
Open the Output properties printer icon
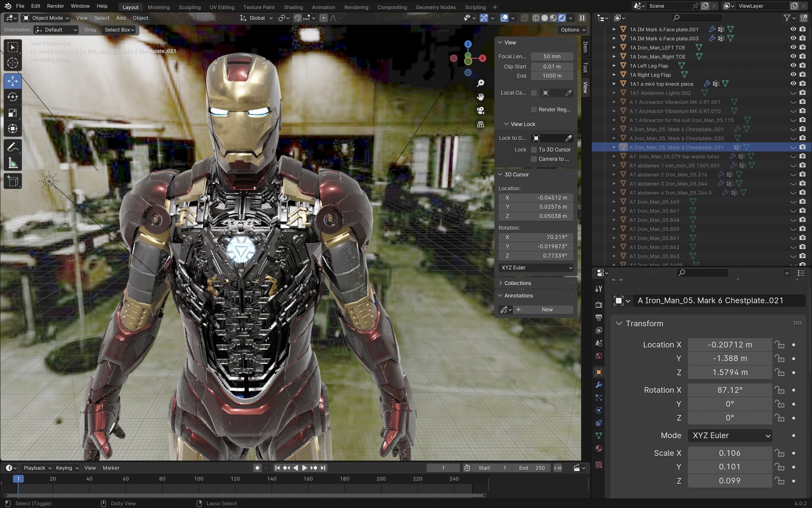click(598, 317)
